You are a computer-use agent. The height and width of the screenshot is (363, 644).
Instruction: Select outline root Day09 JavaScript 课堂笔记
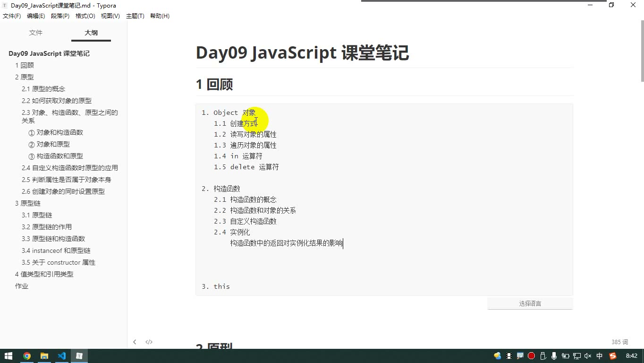[x=49, y=53]
